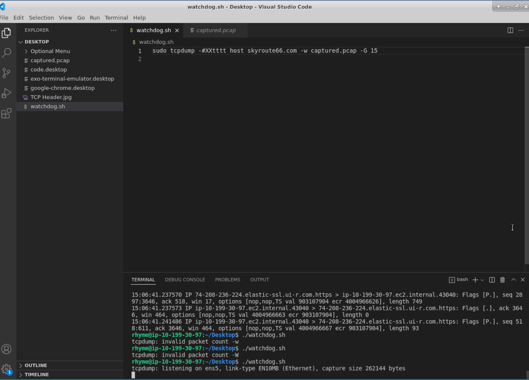Open code.desktop file in explorer
The height and width of the screenshot is (380, 529).
coord(49,70)
